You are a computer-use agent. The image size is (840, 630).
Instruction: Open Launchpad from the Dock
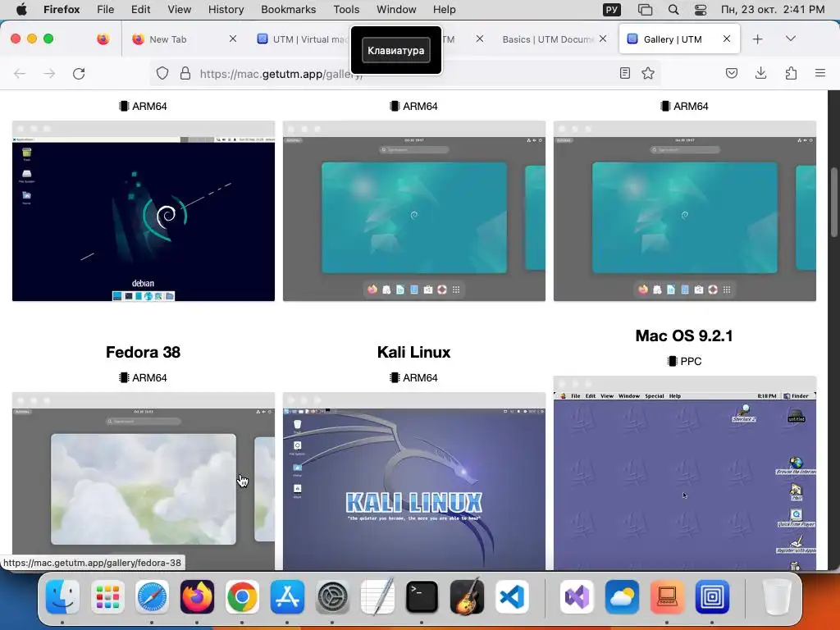pos(107,596)
